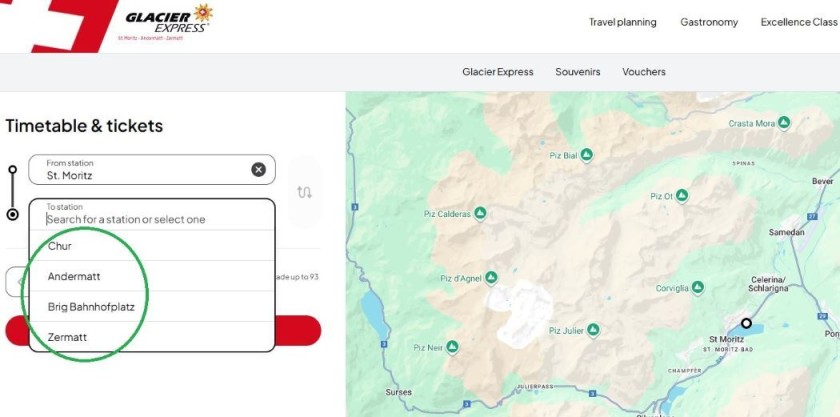
Task: Click the Celerina/Schlarigna map label
Action: point(769,284)
